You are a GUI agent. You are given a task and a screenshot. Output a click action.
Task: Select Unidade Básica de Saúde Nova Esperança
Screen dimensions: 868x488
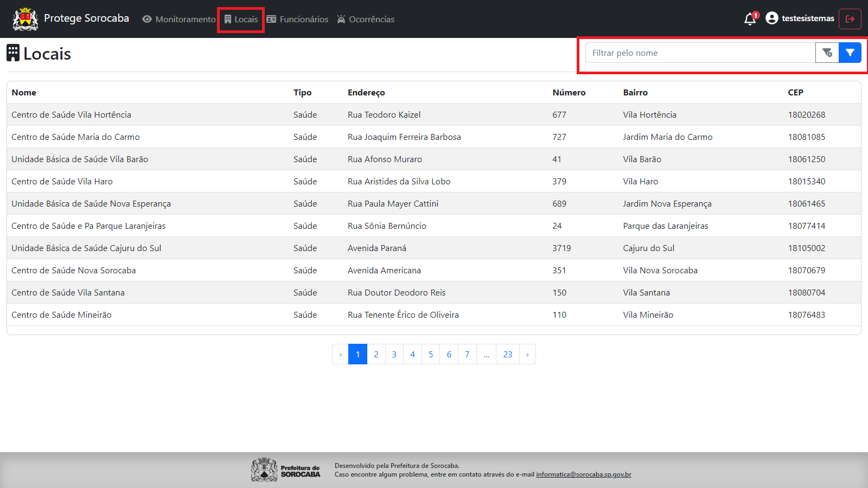coord(434,203)
